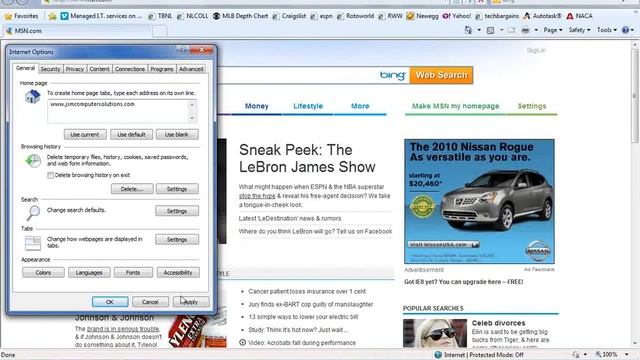Click the Languages appearance button
This screenshot has width=640, height=360.
pyautogui.click(x=89, y=273)
